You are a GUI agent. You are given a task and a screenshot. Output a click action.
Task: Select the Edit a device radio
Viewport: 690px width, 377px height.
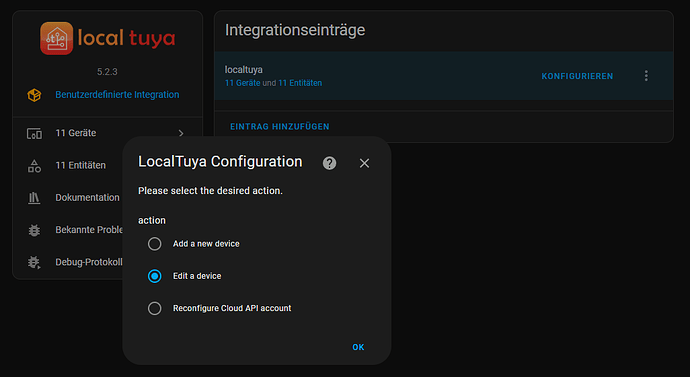click(x=154, y=276)
